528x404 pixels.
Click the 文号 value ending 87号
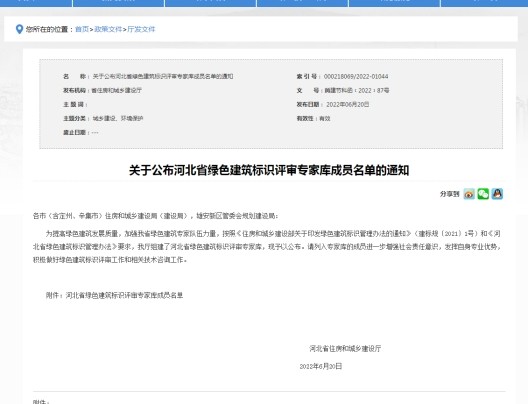[x=357, y=90]
